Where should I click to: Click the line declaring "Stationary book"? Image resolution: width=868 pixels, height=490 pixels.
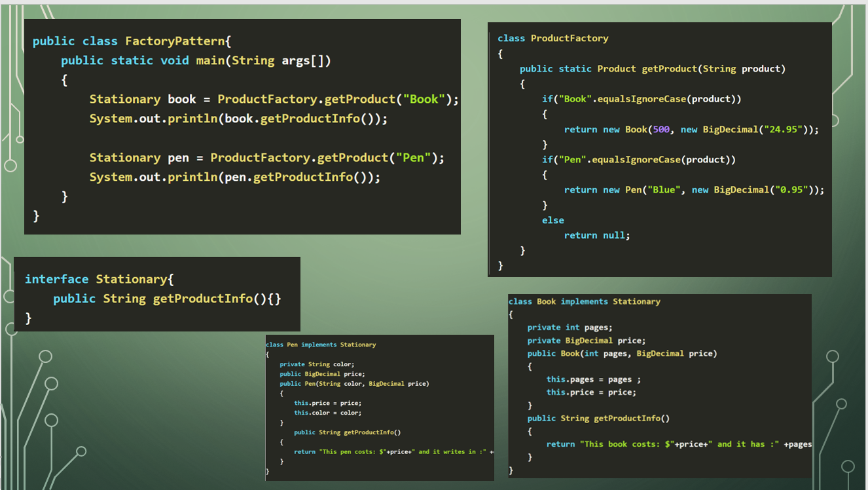(274, 100)
